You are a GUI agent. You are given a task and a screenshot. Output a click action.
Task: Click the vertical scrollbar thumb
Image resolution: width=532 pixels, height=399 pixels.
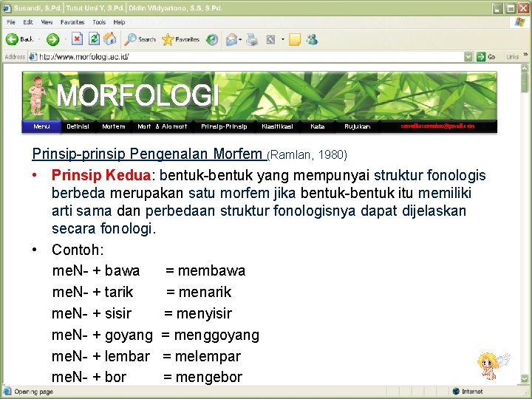(x=525, y=82)
